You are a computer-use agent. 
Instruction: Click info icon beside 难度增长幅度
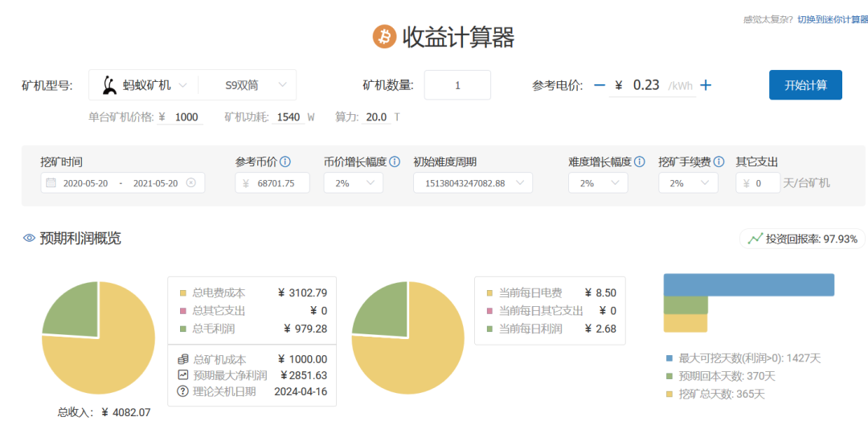640,161
